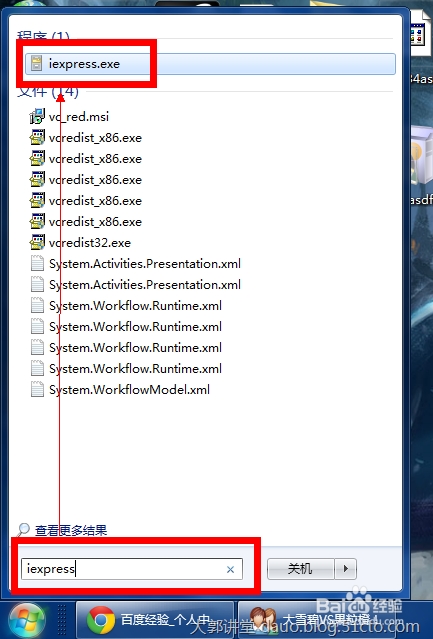
Task: Open the Windows Start orb
Action: (x=27, y=620)
